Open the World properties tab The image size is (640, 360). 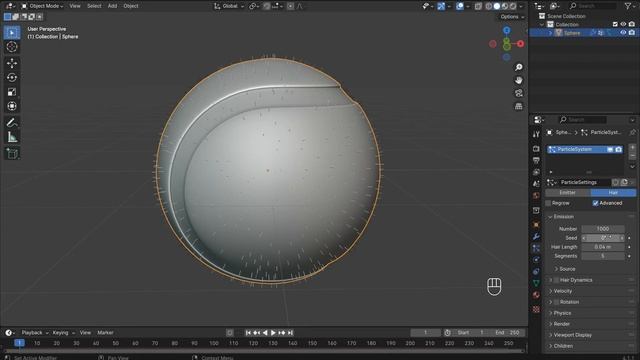coord(536,196)
